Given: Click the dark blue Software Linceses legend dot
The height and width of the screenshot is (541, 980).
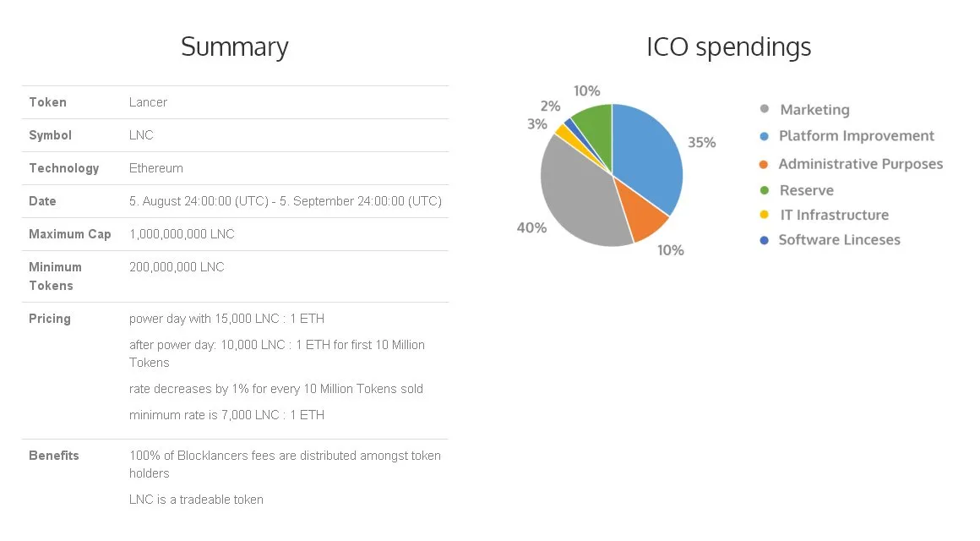Looking at the screenshot, I should point(764,239).
